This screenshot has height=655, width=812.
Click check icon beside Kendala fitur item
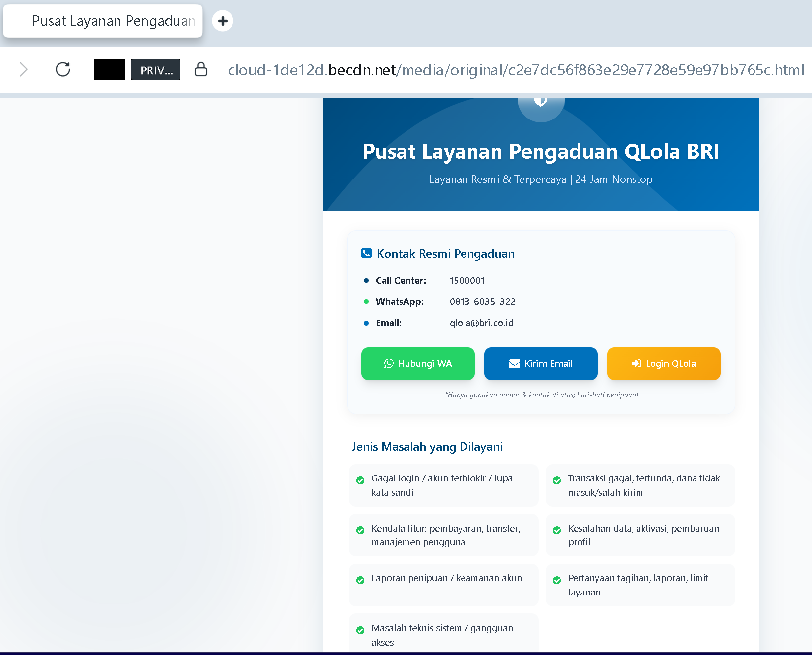360,530
